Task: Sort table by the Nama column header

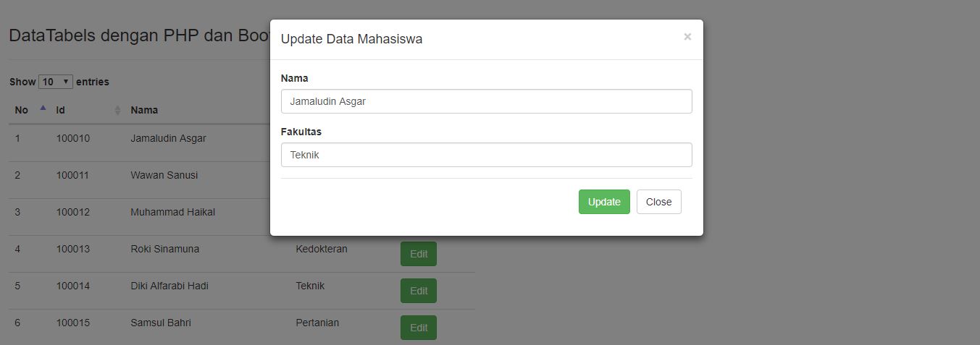Action: (144, 110)
